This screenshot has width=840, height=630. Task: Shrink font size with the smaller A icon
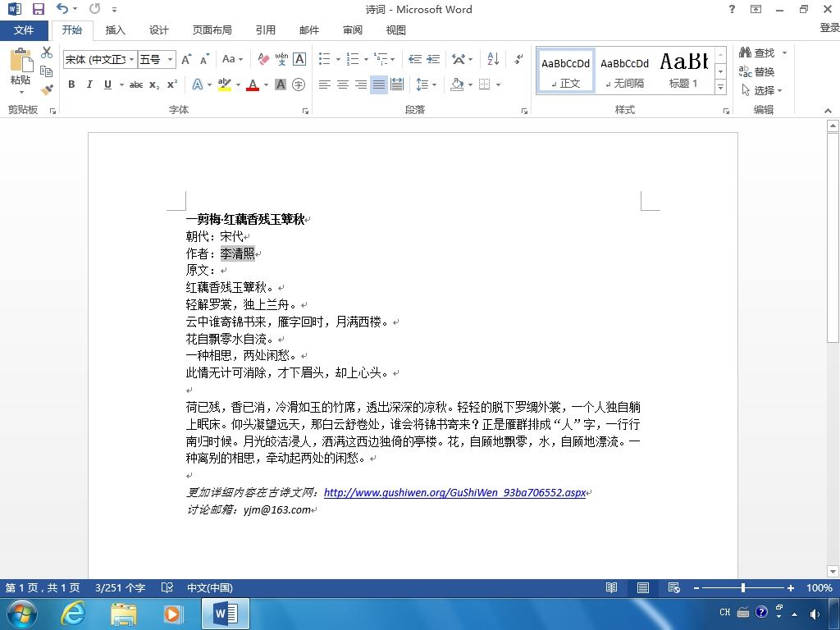204,59
